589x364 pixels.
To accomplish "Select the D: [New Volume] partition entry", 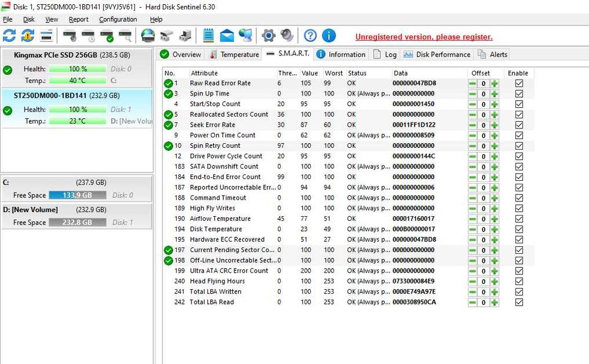I will [77, 216].
